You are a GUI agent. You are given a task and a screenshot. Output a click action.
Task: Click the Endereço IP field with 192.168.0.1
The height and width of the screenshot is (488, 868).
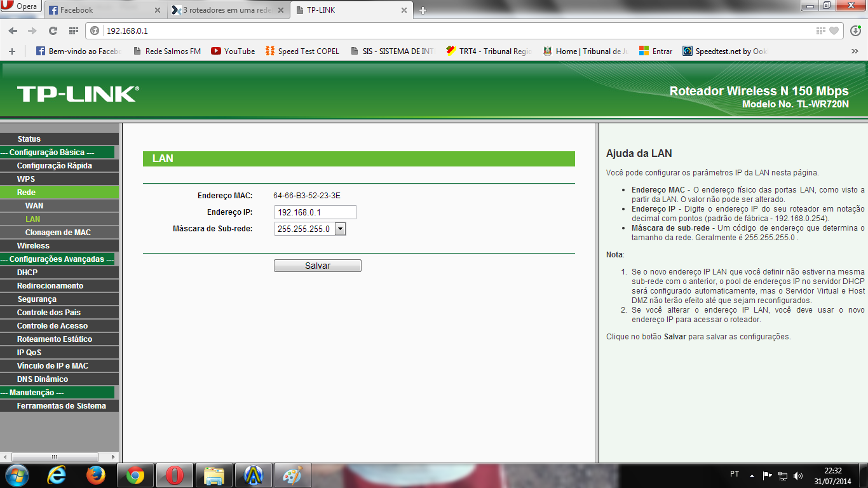(x=315, y=212)
